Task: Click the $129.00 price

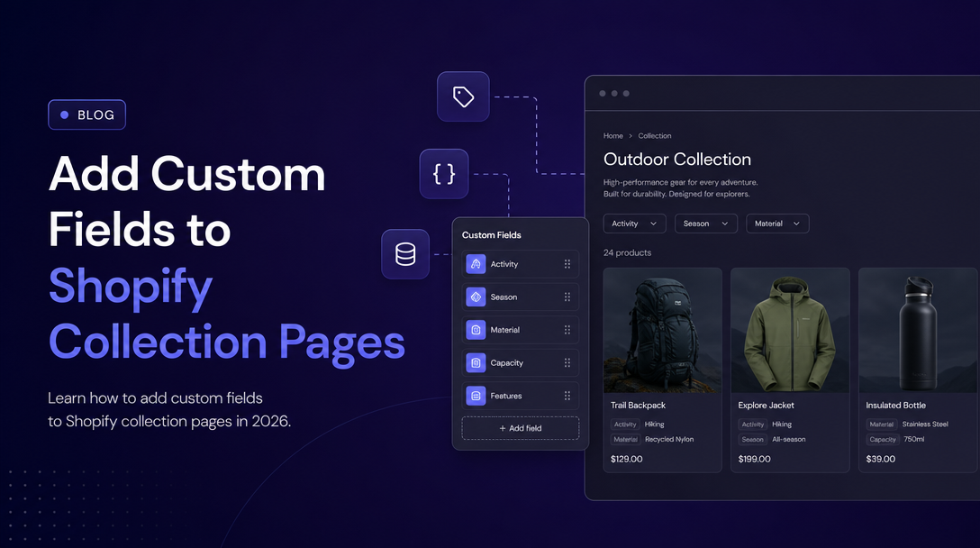Action: click(x=626, y=459)
